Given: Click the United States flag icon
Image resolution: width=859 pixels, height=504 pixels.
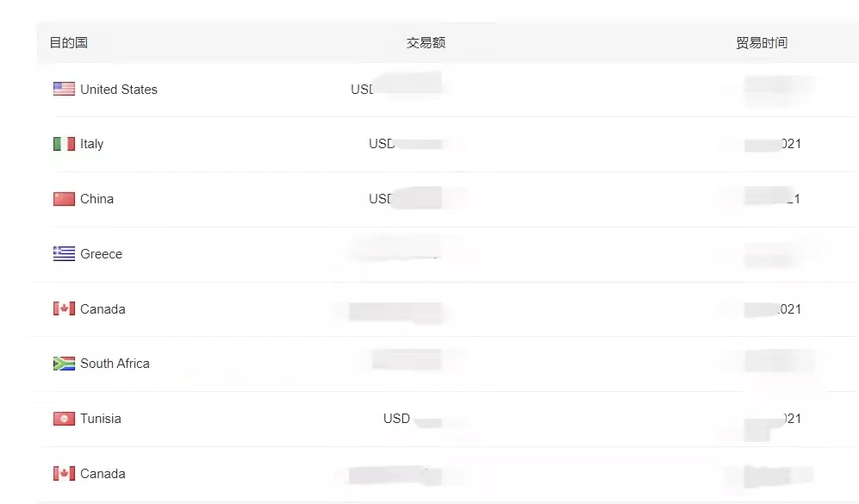Looking at the screenshot, I should (64, 89).
